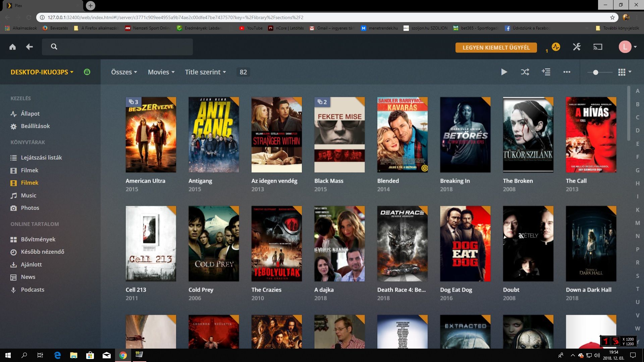The image size is (644, 362).
Task: Open Windows notification center
Action: click(633, 355)
